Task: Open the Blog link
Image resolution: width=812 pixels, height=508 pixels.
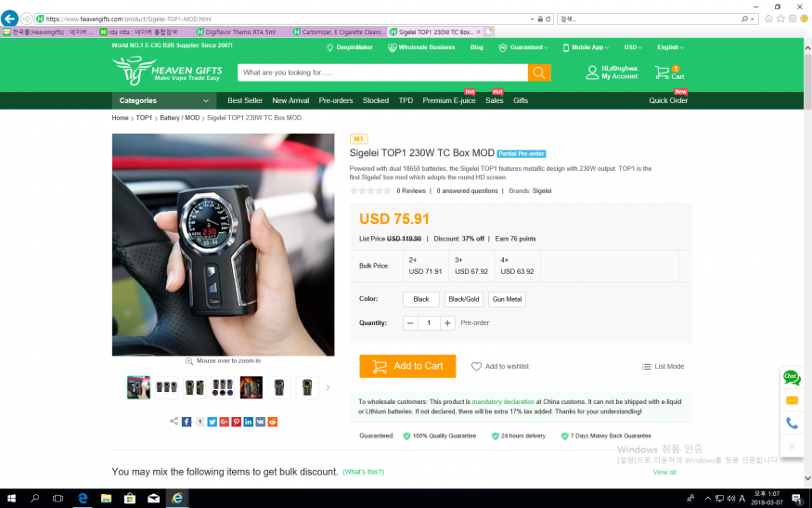Action: 476,47
